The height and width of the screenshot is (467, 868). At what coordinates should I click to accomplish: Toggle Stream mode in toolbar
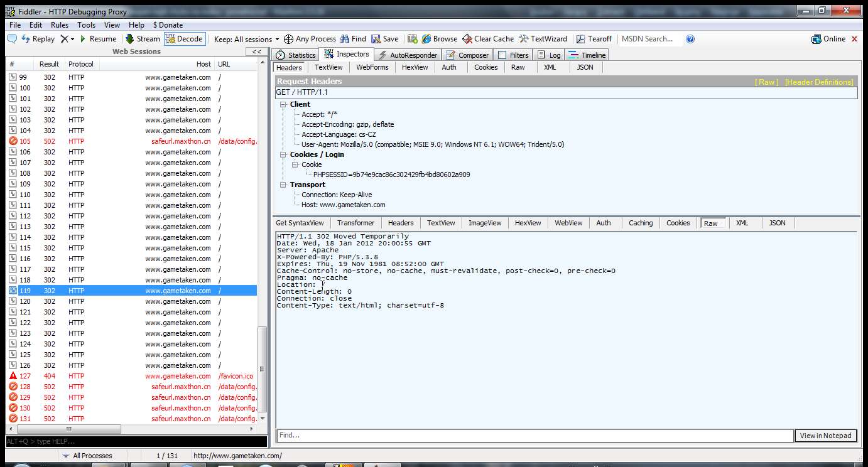pyautogui.click(x=130, y=39)
